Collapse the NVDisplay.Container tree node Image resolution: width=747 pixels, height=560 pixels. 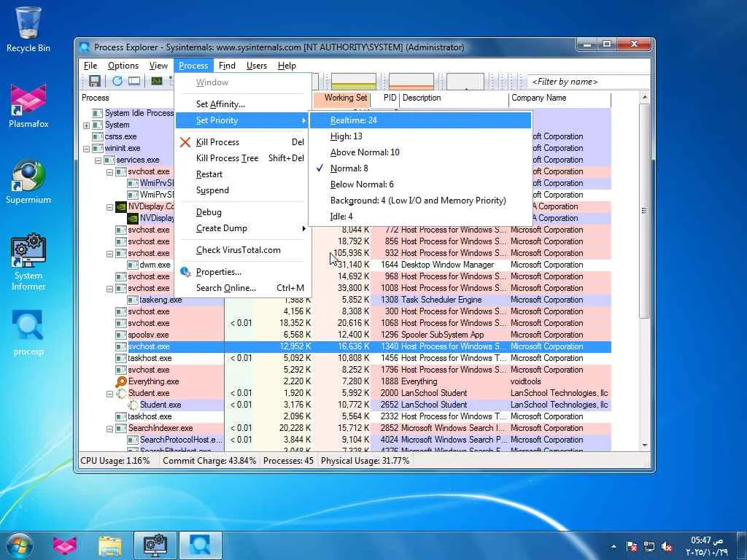109,207
